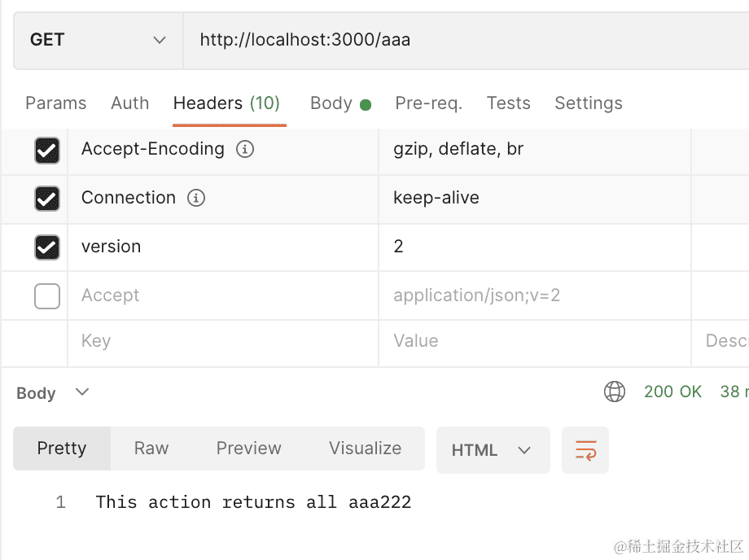This screenshot has height=560, width=749.
Task: Uncheck the Accept-Encoding header checkbox
Action: point(47,151)
